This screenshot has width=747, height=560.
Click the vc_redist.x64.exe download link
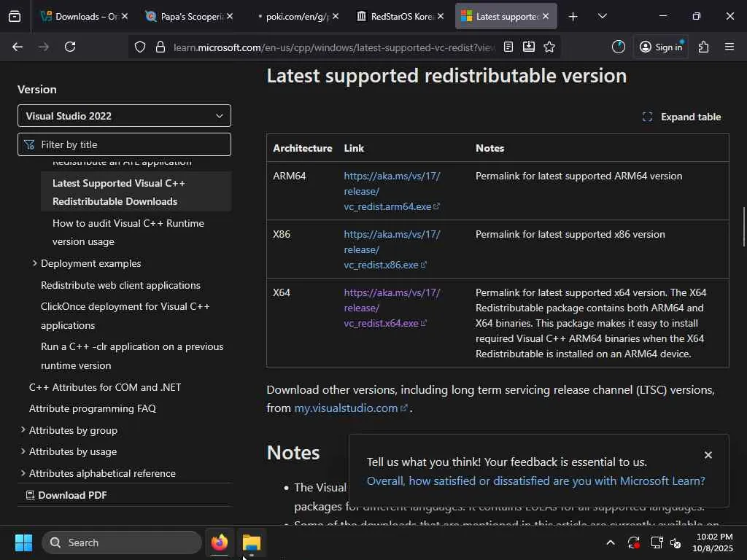382,323
